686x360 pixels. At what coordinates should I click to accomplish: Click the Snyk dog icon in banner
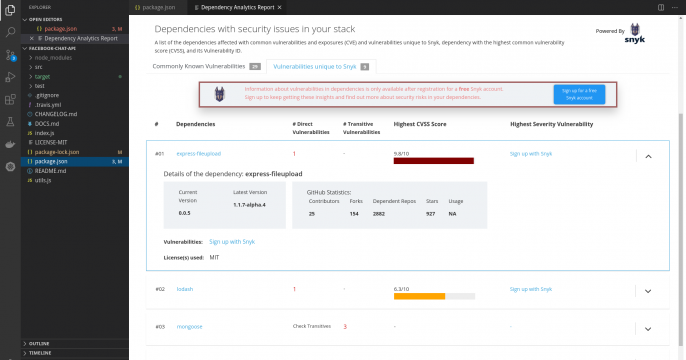click(220, 94)
